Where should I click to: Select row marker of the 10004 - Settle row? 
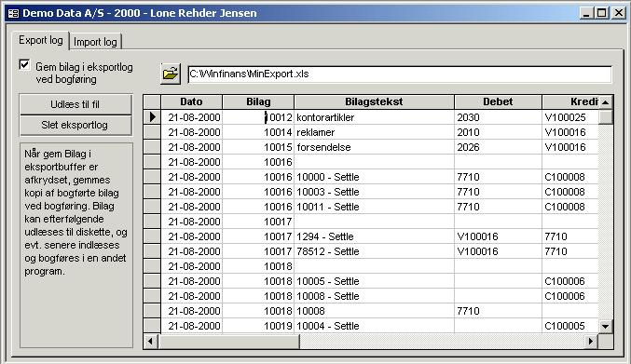(152, 326)
